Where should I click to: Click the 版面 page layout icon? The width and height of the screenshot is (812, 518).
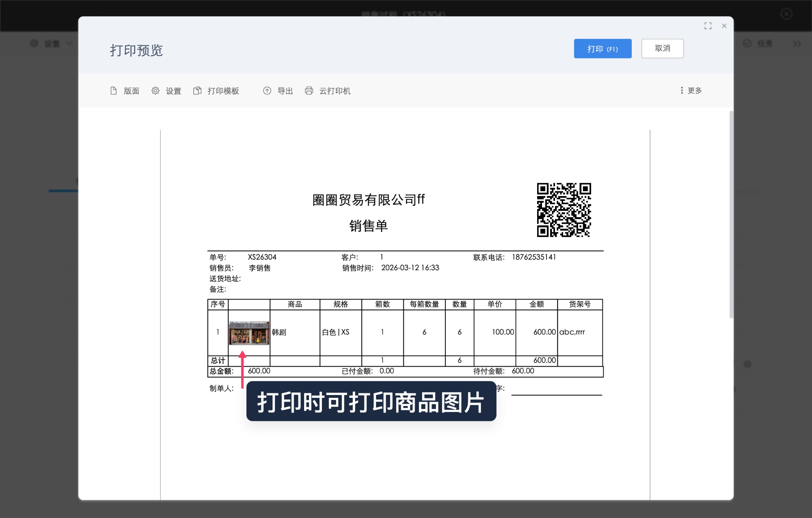(x=114, y=91)
